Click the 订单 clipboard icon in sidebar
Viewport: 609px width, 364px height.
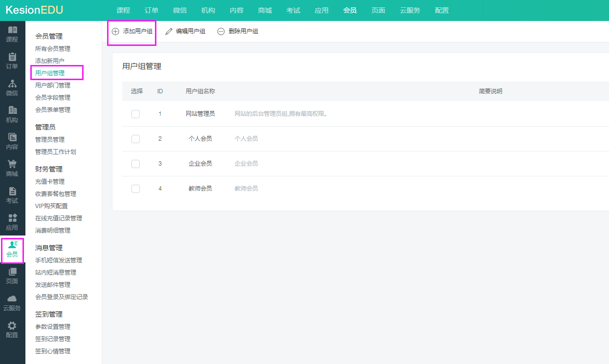13,57
